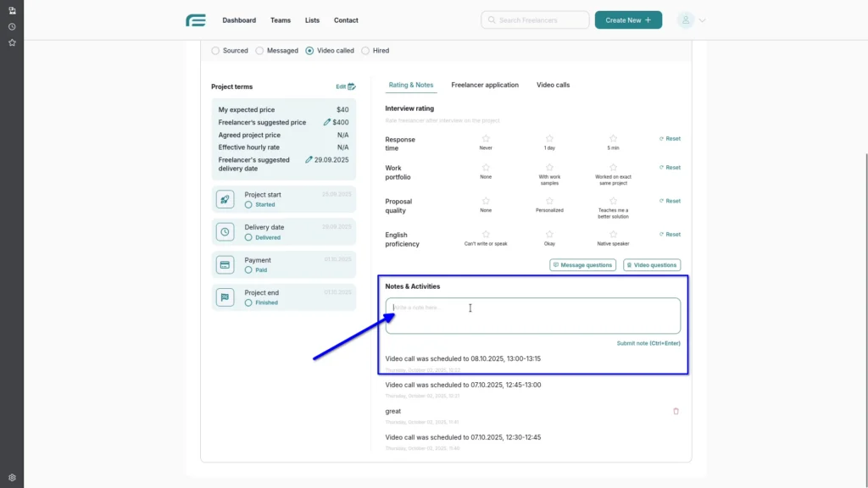Click the rocket icon on Project start card
The width and height of the screenshot is (868, 488).
(x=225, y=199)
